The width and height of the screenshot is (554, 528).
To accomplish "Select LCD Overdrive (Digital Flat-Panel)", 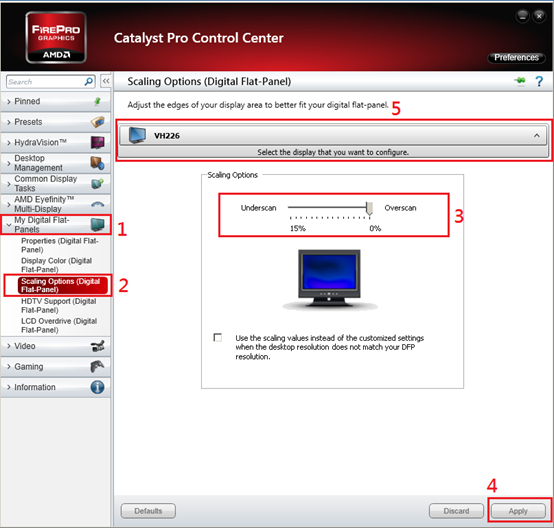I will [x=59, y=325].
